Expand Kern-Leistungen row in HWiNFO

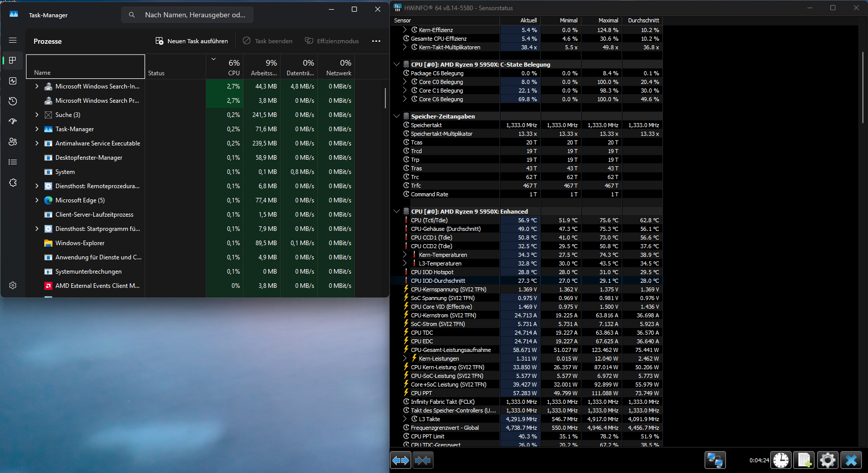[x=405, y=359]
